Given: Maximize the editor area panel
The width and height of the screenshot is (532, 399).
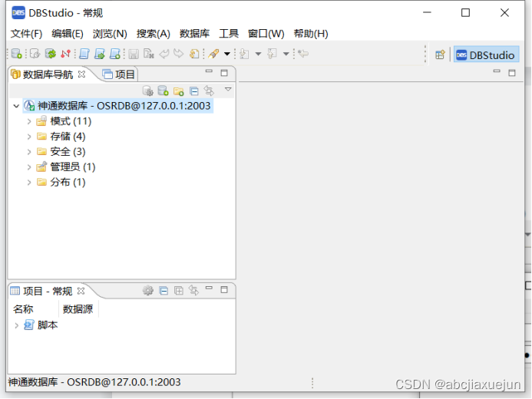Looking at the screenshot, I should pyautogui.click(x=512, y=73).
